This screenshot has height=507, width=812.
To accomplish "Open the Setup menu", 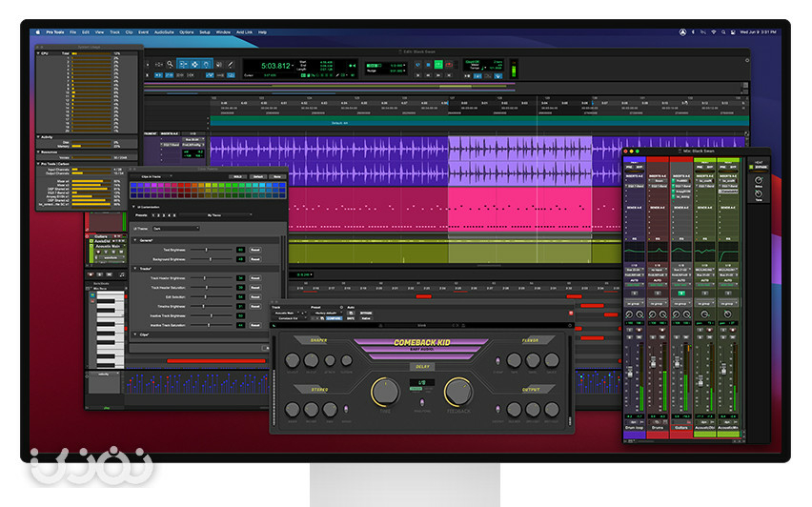I will pyautogui.click(x=205, y=32).
